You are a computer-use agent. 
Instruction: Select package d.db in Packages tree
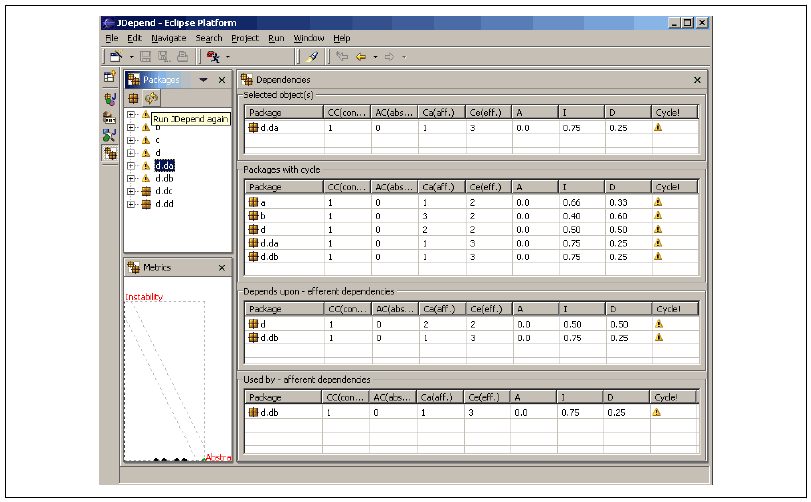(x=164, y=178)
